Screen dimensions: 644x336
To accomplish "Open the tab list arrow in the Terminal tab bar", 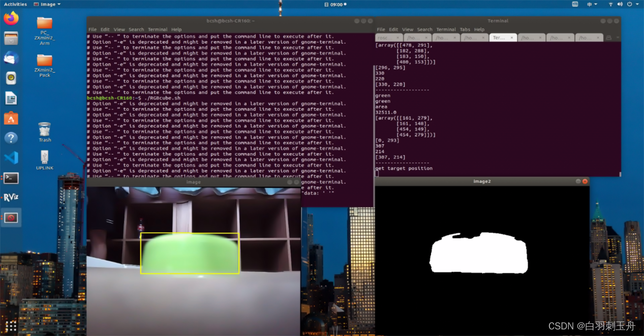I will [x=617, y=38].
